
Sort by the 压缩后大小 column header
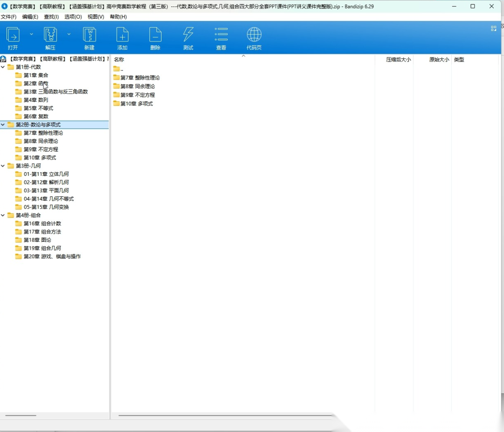(x=398, y=60)
